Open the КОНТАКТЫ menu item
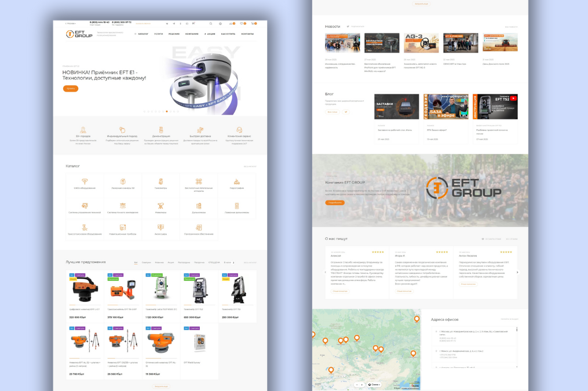Screen dimensions: 588x391 pyautogui.click(x=247, y=34)
